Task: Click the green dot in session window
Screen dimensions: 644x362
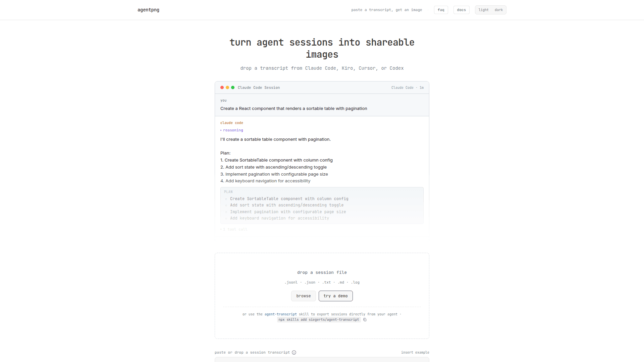Action: [x=233, y=87]
